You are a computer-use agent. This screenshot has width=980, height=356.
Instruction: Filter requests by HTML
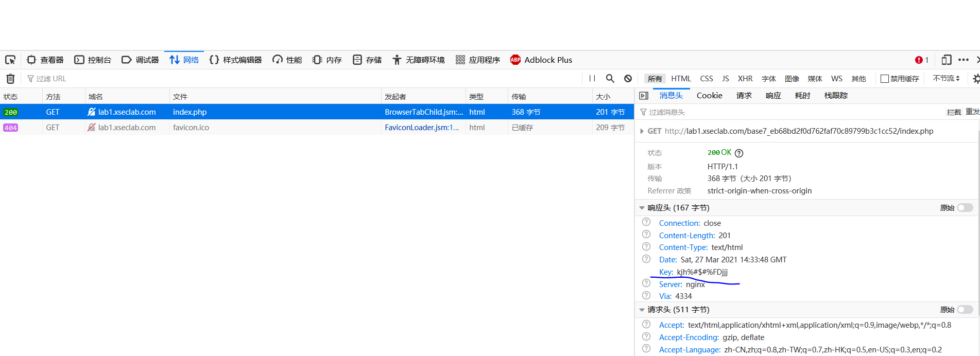tap(681, 79)
